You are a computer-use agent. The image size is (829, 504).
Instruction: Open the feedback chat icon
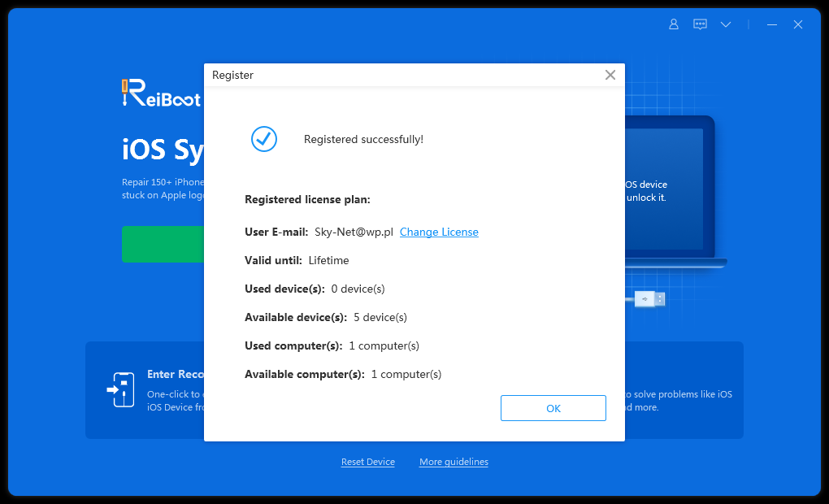pos(700,24)
